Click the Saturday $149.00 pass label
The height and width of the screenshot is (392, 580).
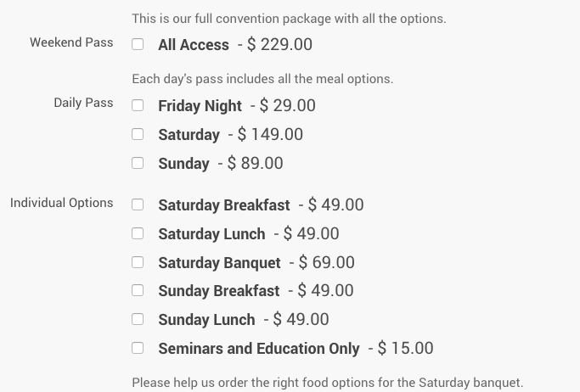(x=189, y=135)
